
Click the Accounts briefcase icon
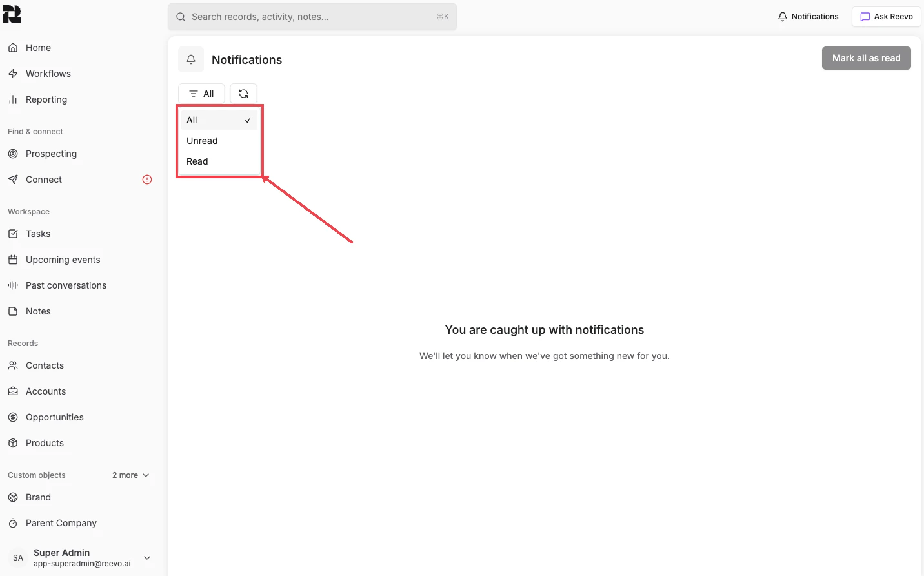(13, 391)
